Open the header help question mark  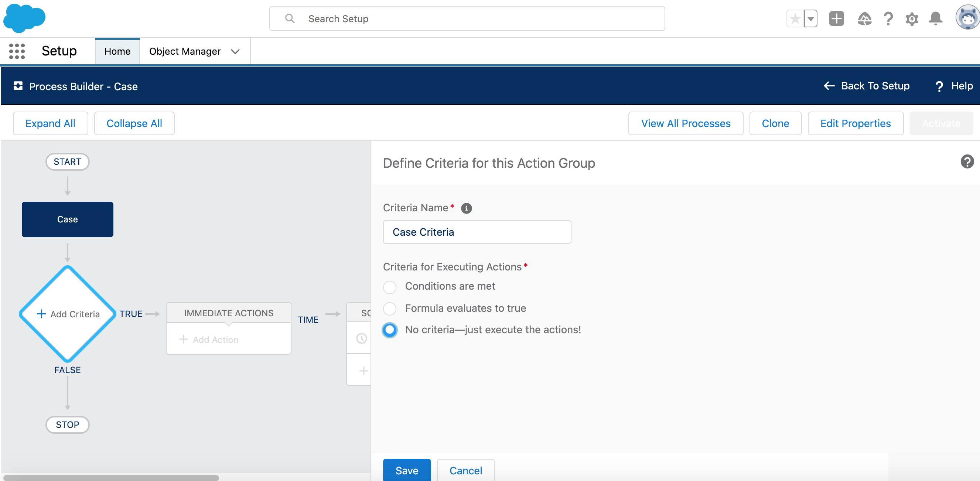coord(888,18)
